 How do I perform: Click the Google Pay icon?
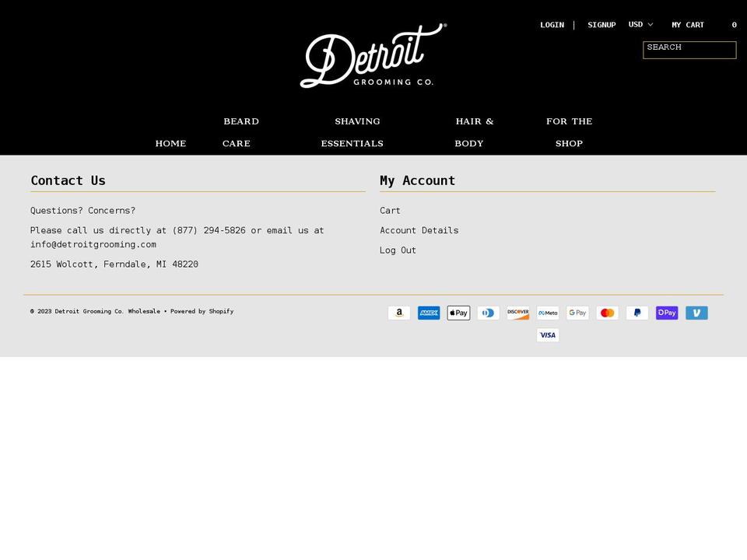point(577,313)
